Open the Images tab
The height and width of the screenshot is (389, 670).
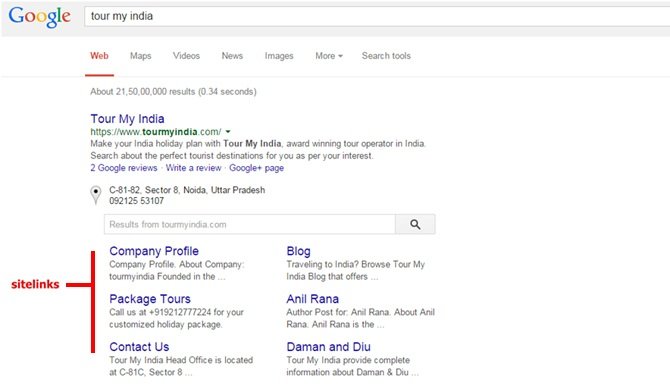pyautogui.click(x=279, y=56)
